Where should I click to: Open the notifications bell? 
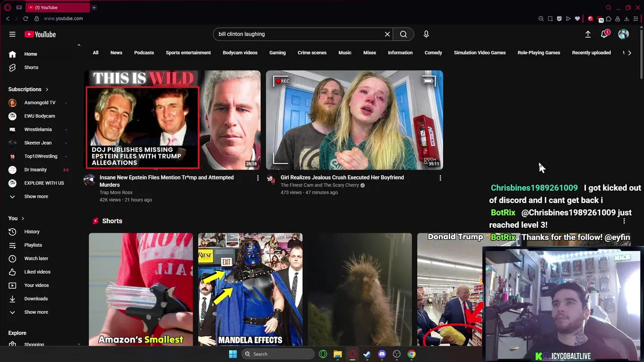pyautogui.click(x=605, y=34)
